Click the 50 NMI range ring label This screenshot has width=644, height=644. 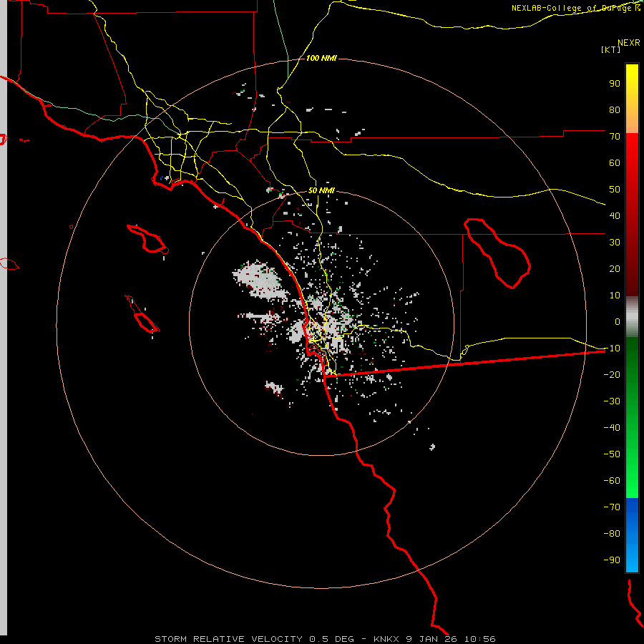click(x=321, y=190)
